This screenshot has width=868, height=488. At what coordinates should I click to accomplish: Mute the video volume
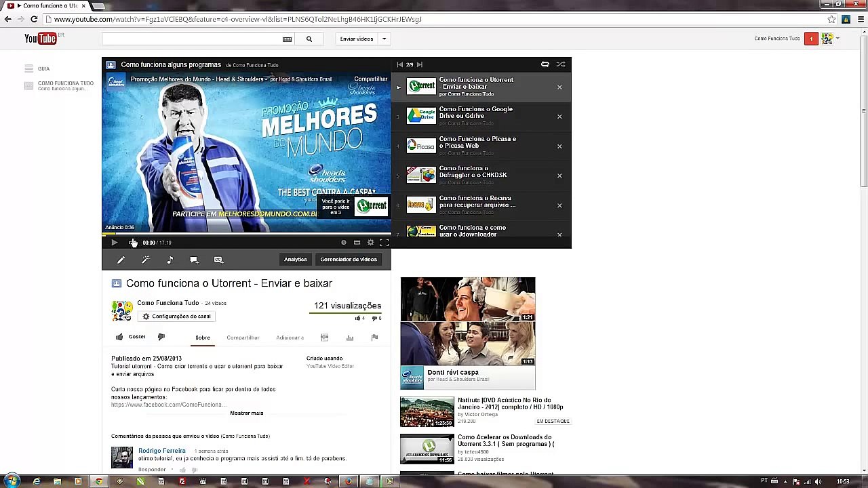[x=132, y=243]
